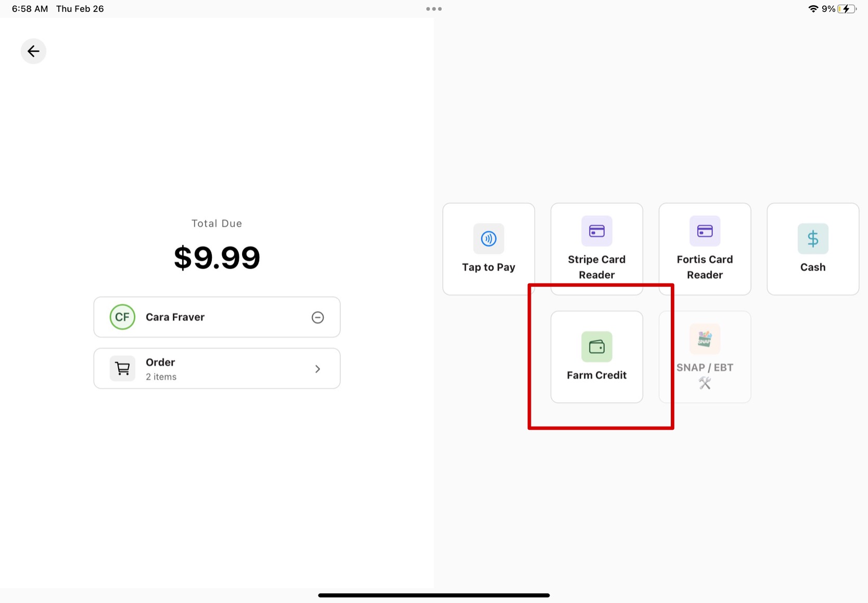Open the three-dot multitasking menu
The width and height of the screenshot is (868, 603).
(433, 9)
